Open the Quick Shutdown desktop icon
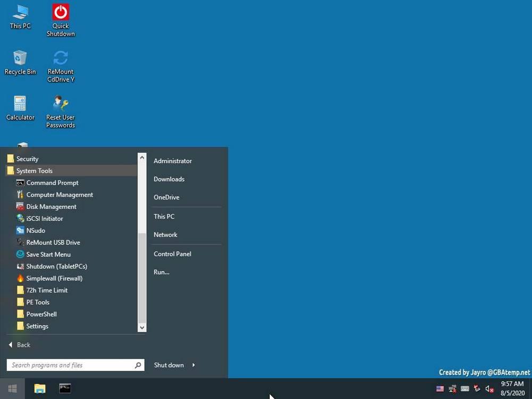 point(61,13)
